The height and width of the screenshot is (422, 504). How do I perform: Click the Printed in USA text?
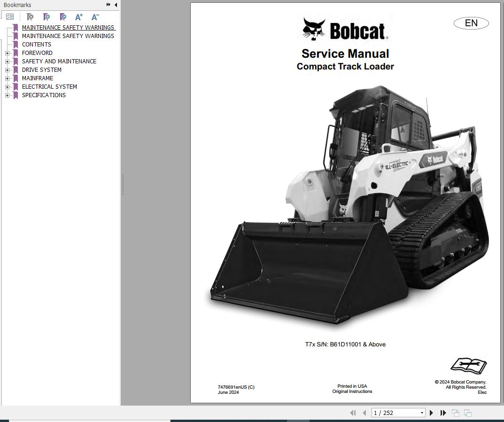pyautogui.click(x=352, y=386)
